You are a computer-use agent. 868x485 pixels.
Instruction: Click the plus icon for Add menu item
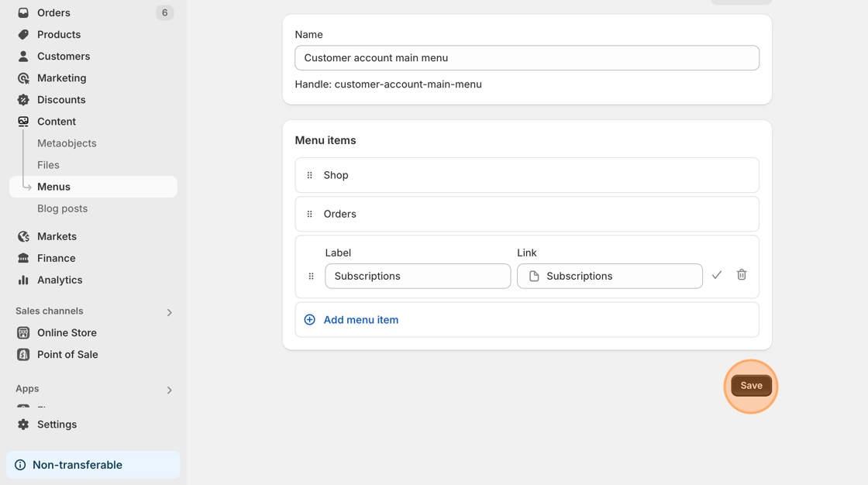click(310, 320)
